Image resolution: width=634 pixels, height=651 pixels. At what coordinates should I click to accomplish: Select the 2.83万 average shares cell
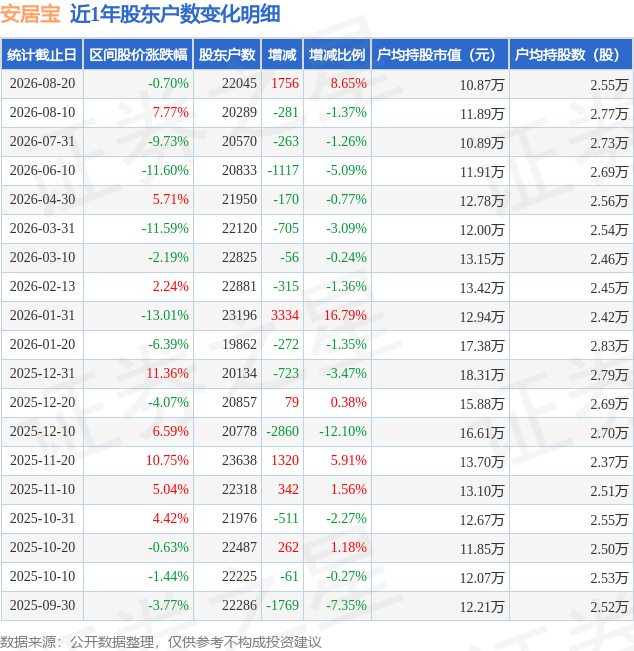click(x=609, y=346)
